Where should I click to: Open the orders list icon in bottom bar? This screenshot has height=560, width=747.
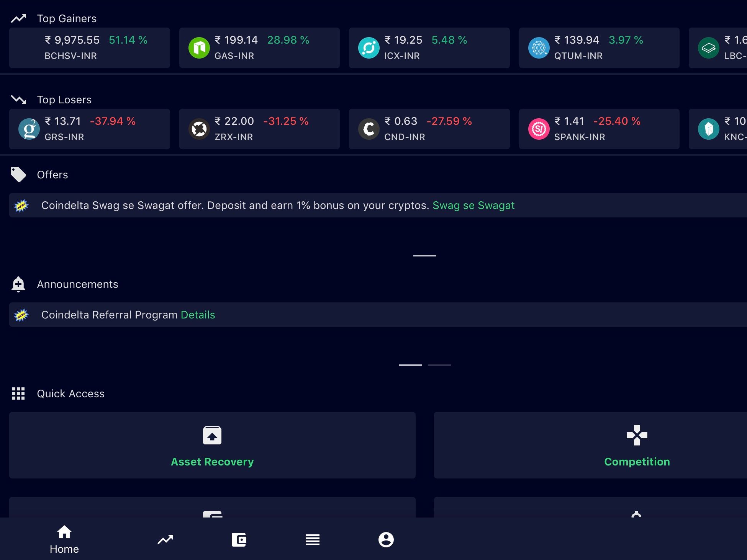(x=313, y=540)
